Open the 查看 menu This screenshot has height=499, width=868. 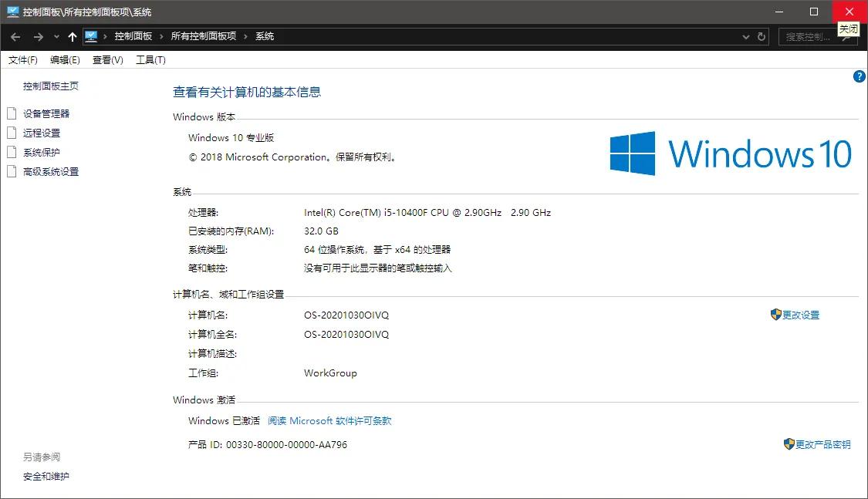107,59
